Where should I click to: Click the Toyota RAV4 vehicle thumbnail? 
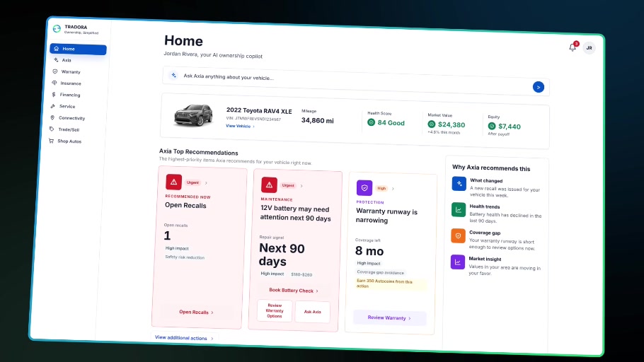click(193, 115)
